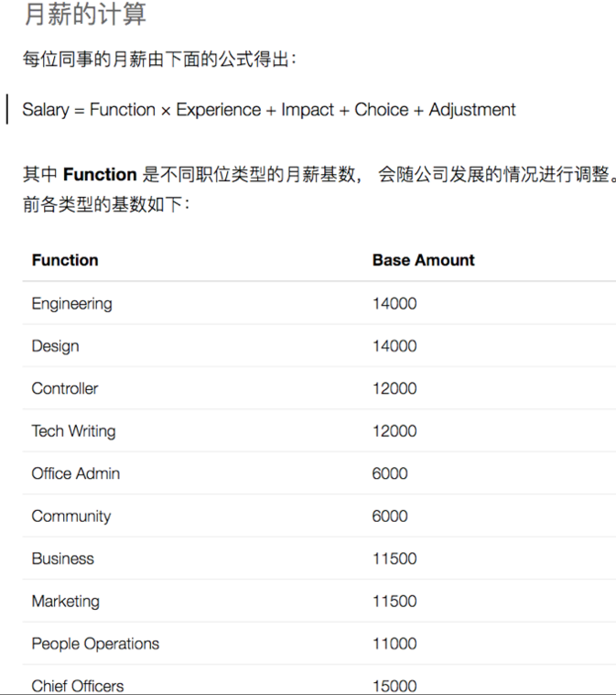Click Business base amount 11500
Viewport: 616px width, 695px height.
pyautogui.click(x=394, y=559)
